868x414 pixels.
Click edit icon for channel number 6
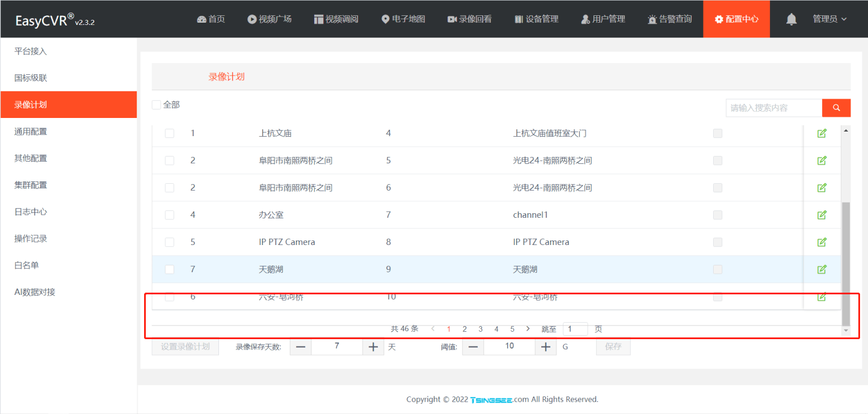click(821, 188)
